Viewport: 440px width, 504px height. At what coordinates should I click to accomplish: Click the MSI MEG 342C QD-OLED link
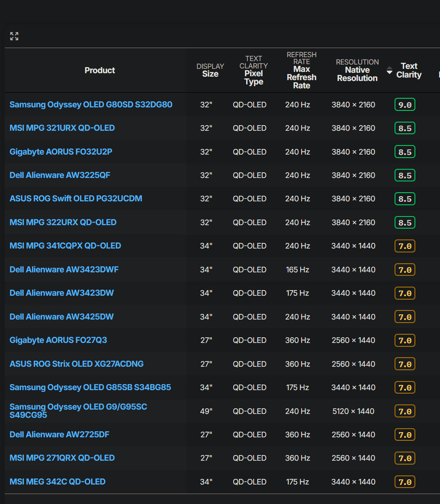[x=58, y=481]
